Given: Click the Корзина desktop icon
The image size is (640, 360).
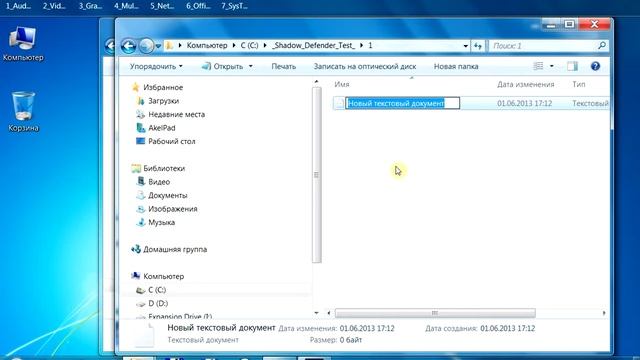Looking at the screenshot, I should tap(23, 111).
